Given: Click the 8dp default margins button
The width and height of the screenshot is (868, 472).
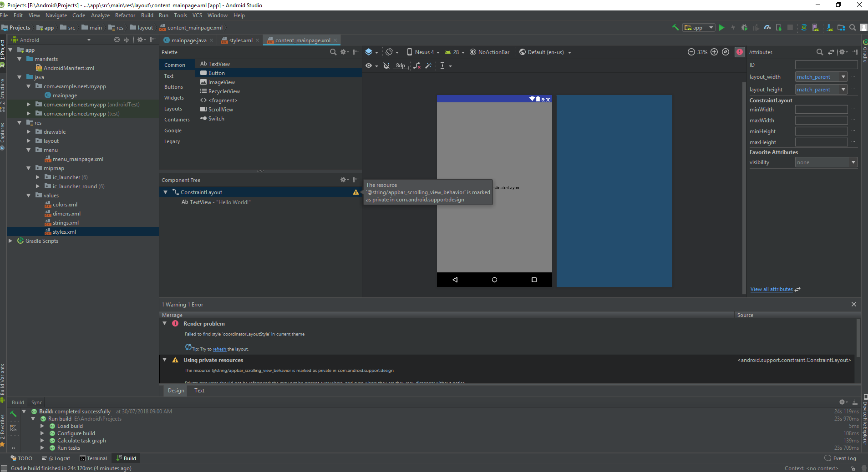Looking at the screenshot, I should 401,66.
